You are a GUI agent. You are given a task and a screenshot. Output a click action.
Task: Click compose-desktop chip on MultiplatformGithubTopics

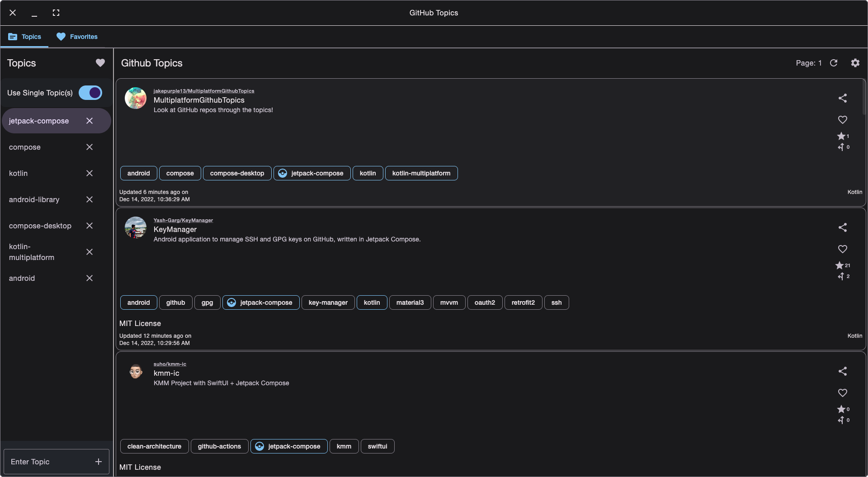tap(237, 173)
